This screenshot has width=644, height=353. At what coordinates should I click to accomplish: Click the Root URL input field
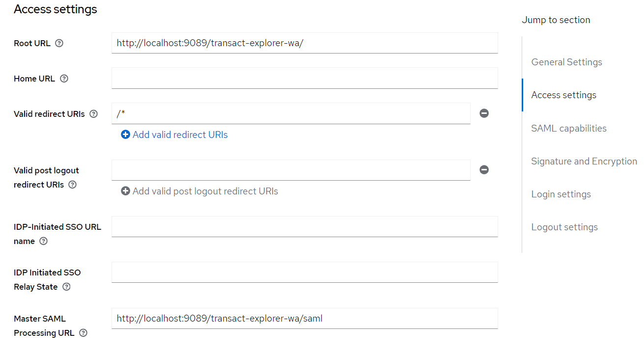coord(305,43)
